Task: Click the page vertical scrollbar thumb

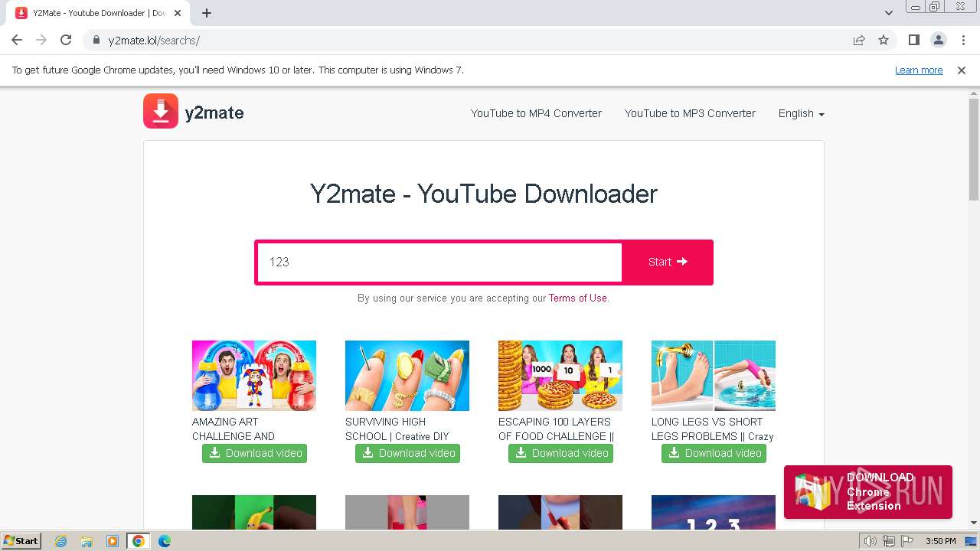Action: tap(974, 149)
